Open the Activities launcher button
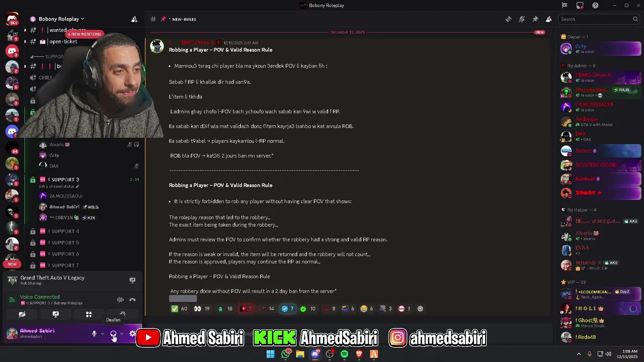This screenshot has height=362, width=644. (89, 314)
